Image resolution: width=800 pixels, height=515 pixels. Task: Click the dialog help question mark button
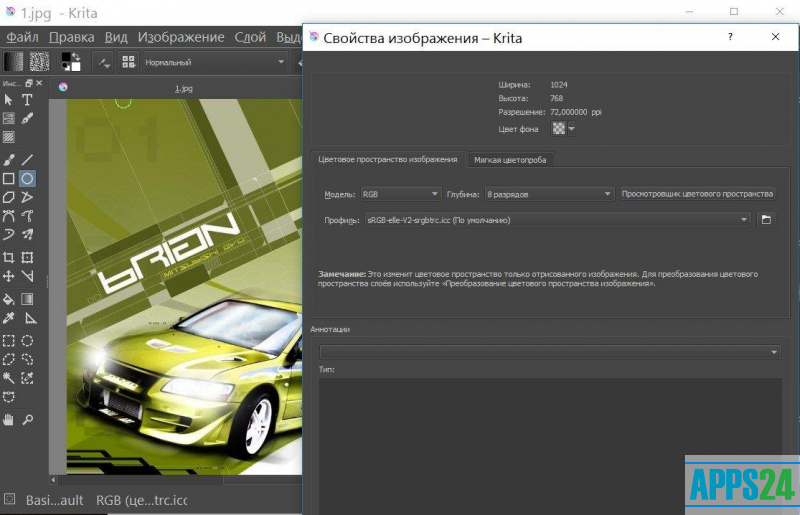pyautogui.click(x=731, y=37)
